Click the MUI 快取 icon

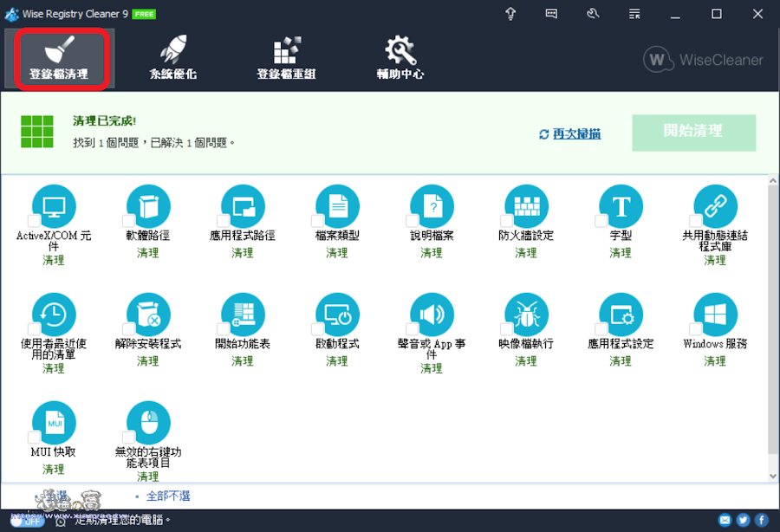click(x=54, y=423)
